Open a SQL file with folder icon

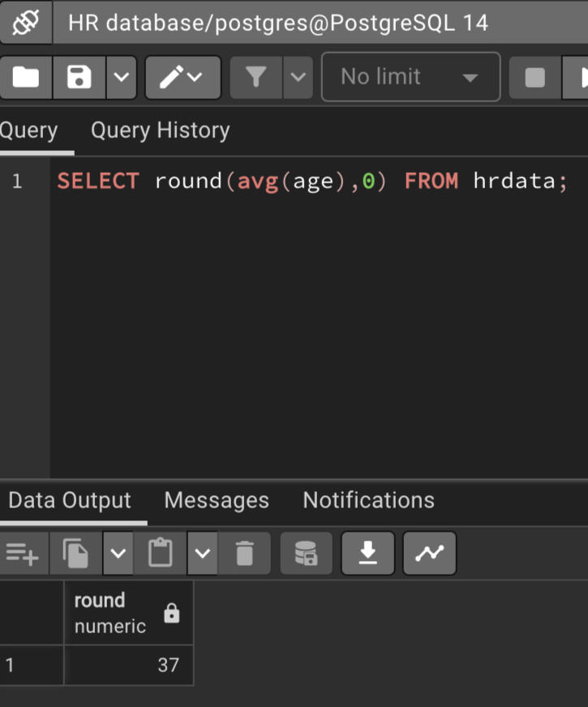(x=26, y=77)
